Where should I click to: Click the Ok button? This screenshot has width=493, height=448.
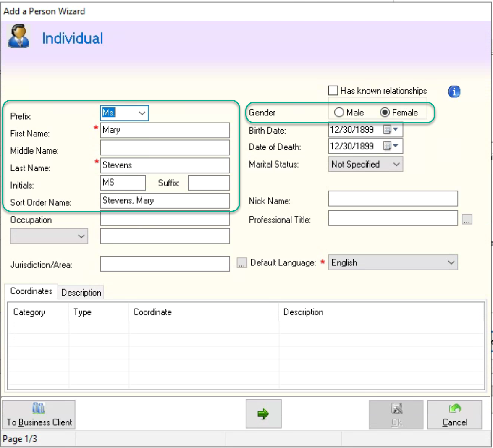pos(396,414)
